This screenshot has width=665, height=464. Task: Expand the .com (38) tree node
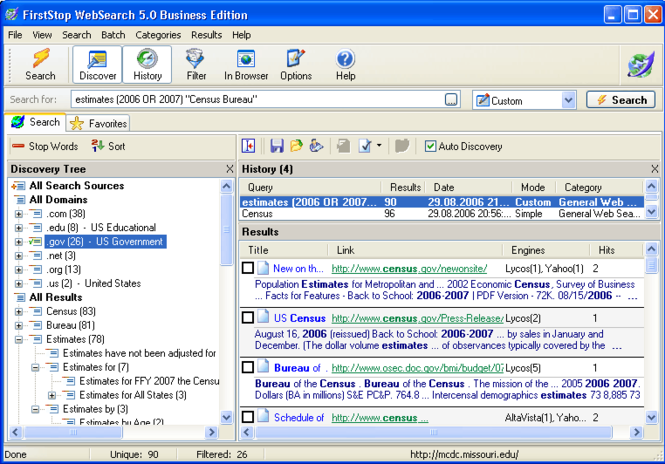19,214
